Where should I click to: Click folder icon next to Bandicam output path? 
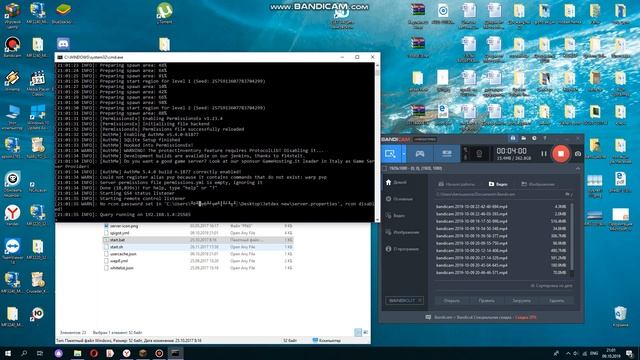(567, 194)
